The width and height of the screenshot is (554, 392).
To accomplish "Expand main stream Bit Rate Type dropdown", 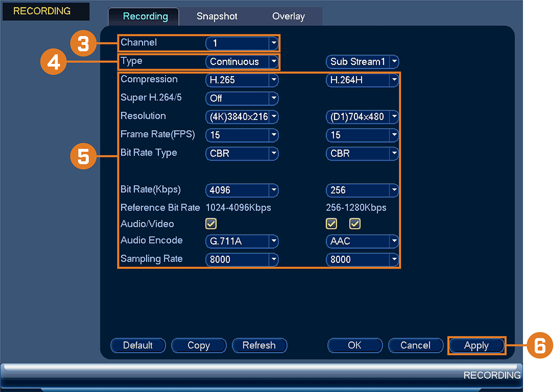I will (242, 154).
